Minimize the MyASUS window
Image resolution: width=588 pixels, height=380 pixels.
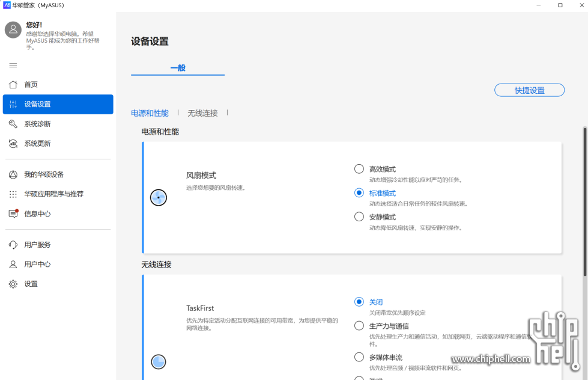[x=539, y=5]
